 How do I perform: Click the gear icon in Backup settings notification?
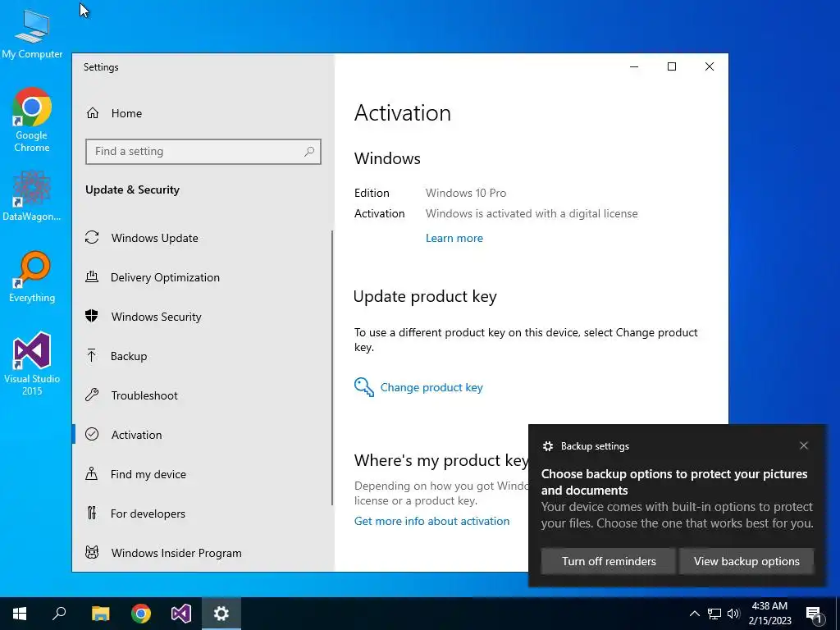547,446
